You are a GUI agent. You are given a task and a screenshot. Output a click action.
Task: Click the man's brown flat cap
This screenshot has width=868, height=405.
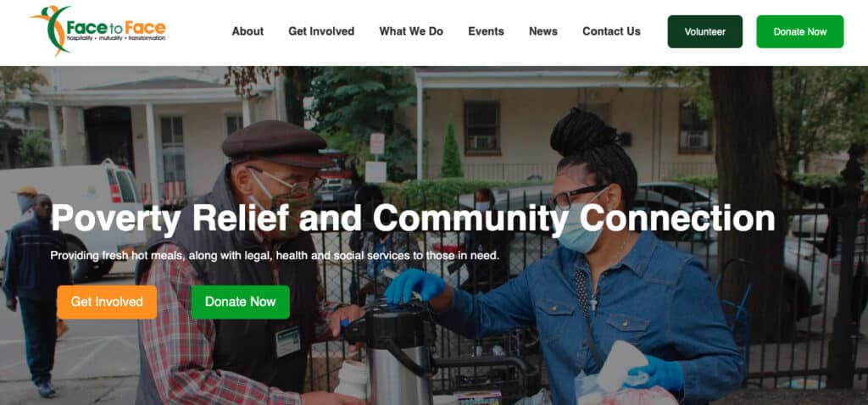point(275,142)
